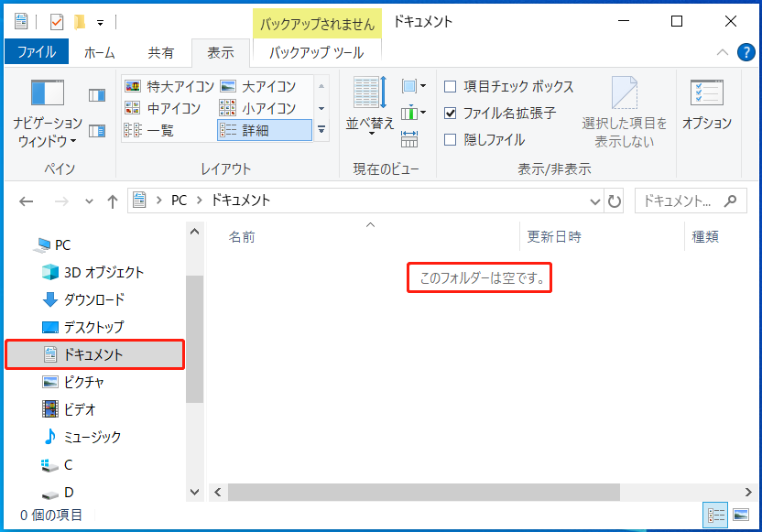762x532 pixels.
Task: Toggle the preview pane icon
Action: tap(97, 95)
